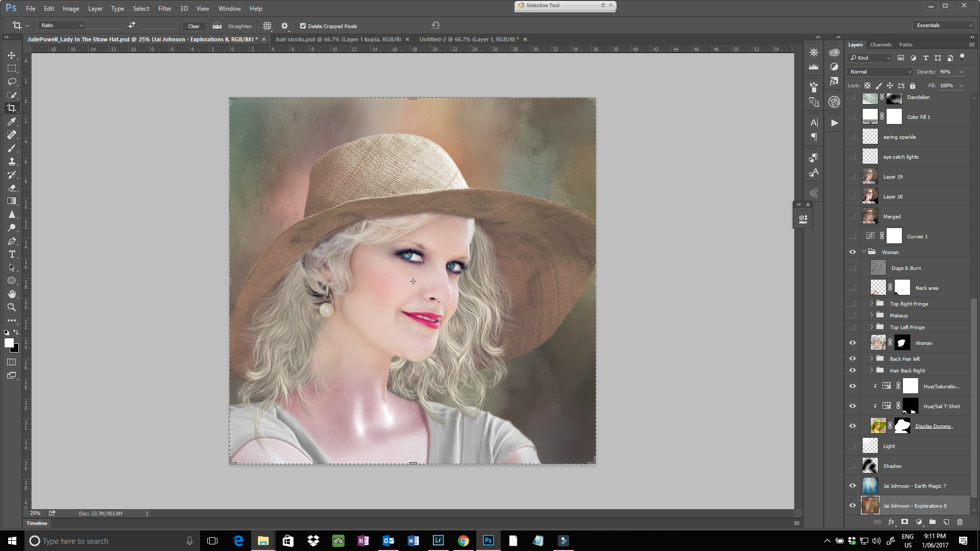Open the Filter menu
The width and height of the screenshot is (980, 551).
(164, 9)
